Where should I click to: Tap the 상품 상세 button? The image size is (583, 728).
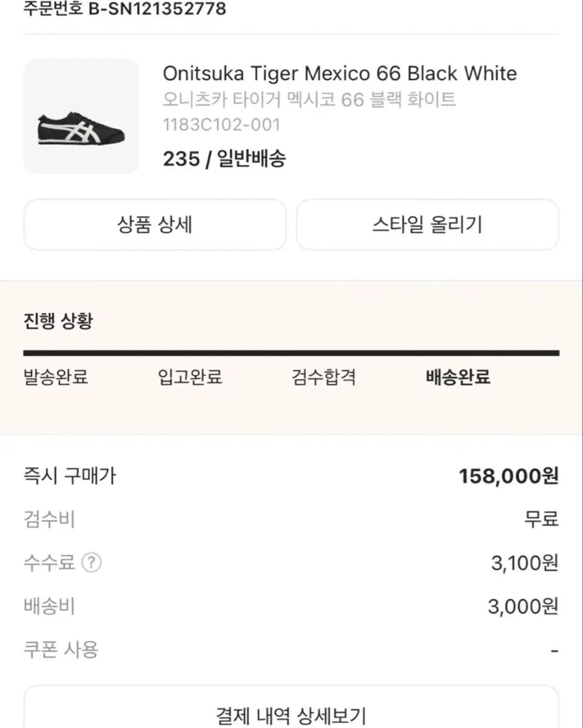pyautogui.click(x=155, y=225)
